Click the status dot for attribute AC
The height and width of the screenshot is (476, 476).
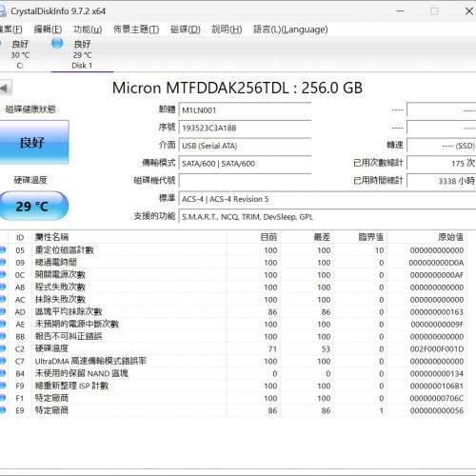(x=3, y=299)
